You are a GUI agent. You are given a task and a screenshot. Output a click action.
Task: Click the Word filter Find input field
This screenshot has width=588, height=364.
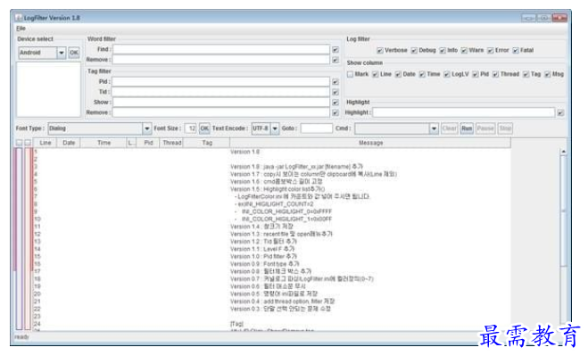tap(221, 49)
